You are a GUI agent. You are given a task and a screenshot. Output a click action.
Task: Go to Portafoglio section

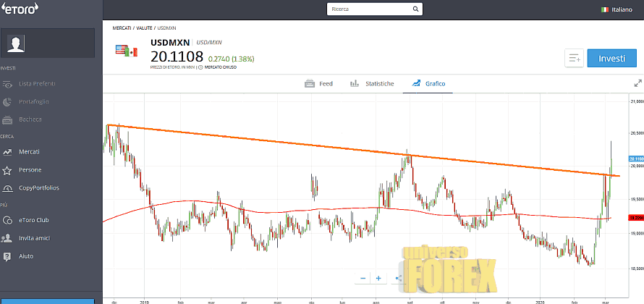pos(35,102)
